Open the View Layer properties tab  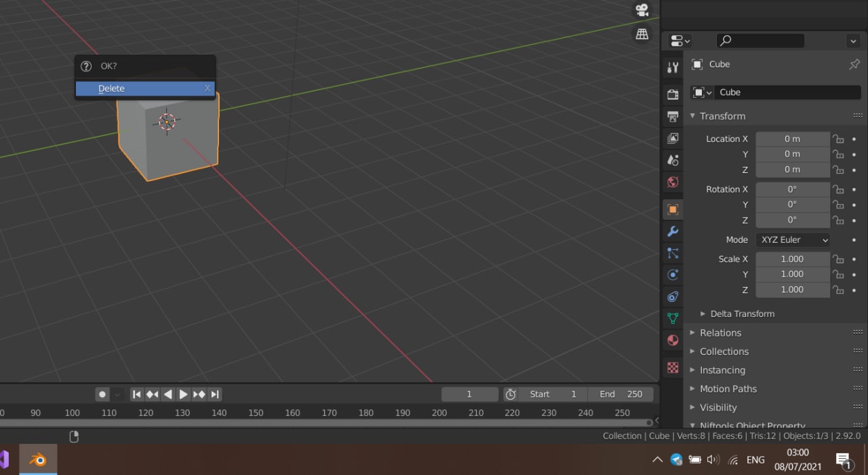673,138
